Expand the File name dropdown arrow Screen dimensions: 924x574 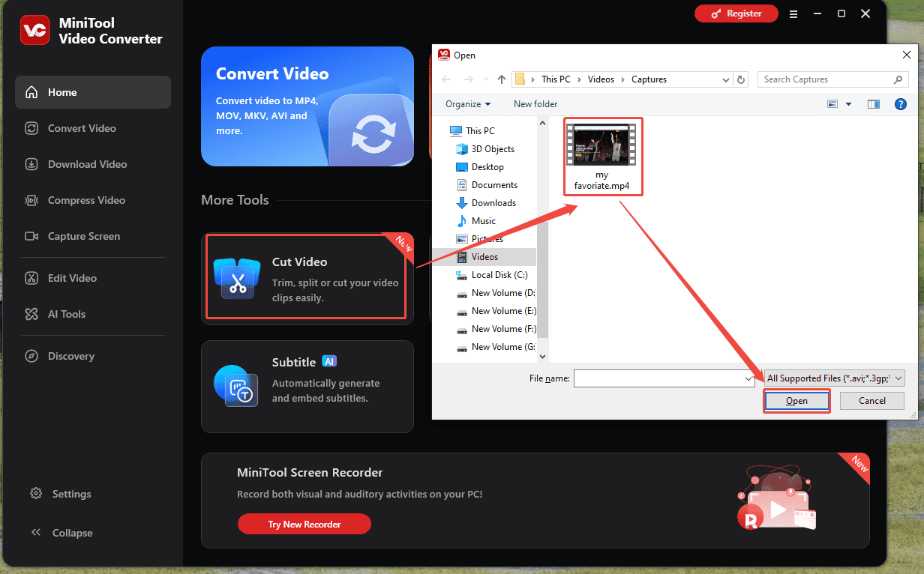pyautogui.click(x=749, y=379)
